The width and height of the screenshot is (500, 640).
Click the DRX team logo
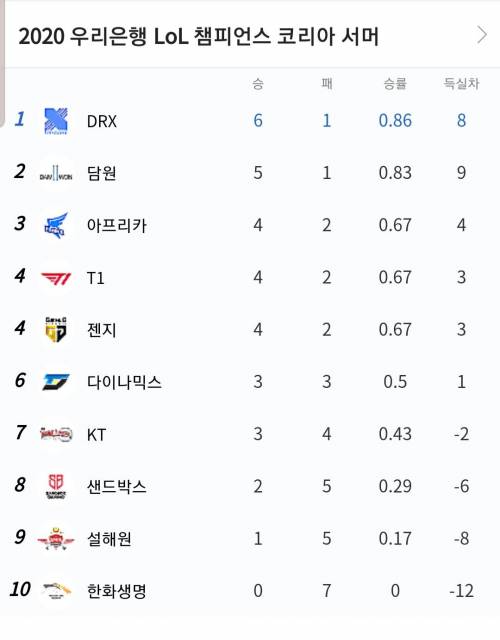click(x=56, y=121)
